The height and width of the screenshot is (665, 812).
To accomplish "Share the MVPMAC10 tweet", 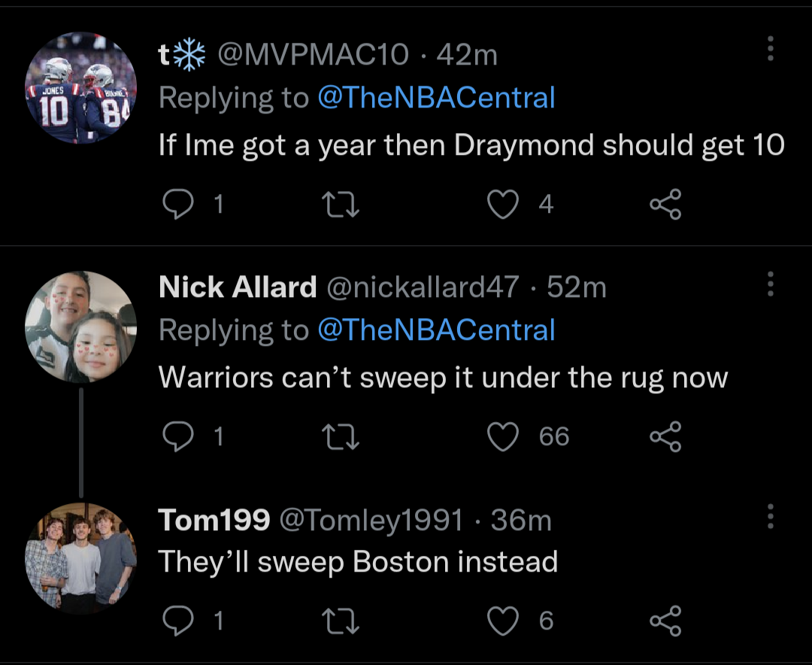I will (665, 204).
